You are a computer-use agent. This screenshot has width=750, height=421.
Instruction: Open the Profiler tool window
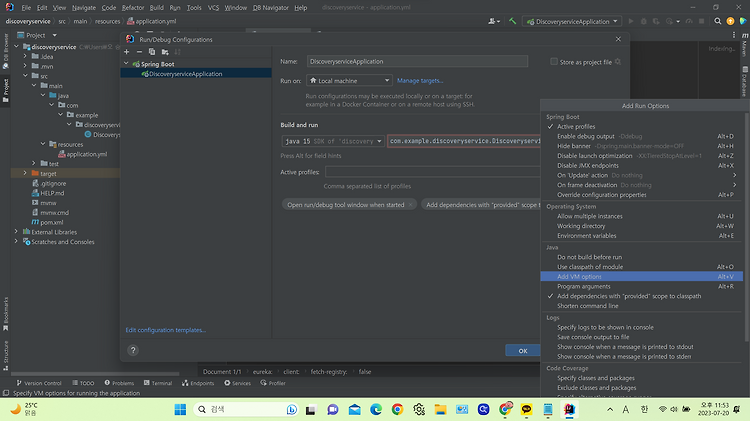tap(273, 383)
